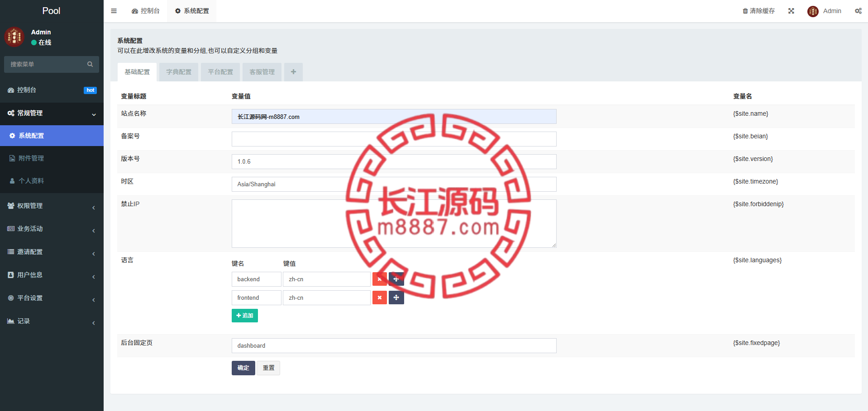Screen dimensions: 868x411
Task: Open 控制台 in the sidebar
Action: (52, 90)
